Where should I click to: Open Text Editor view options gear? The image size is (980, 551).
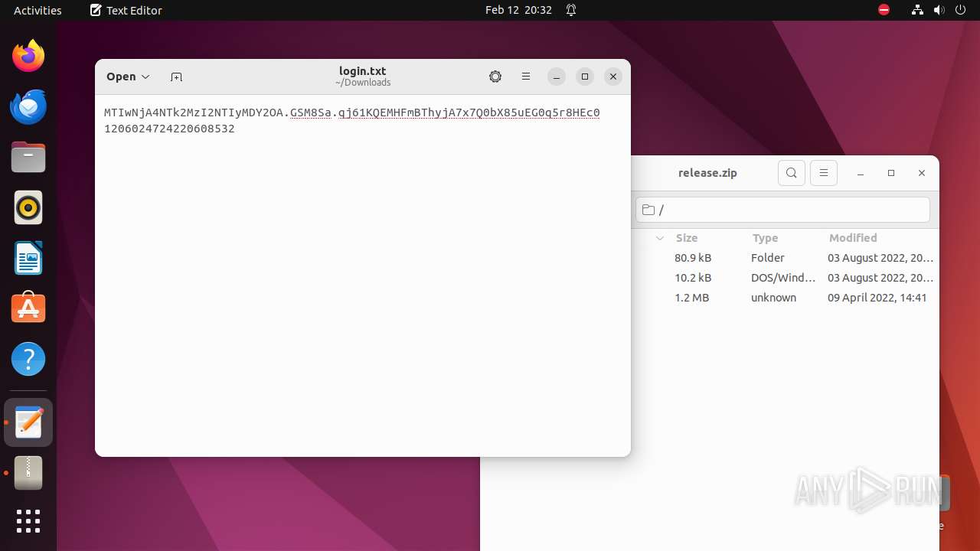495,77
